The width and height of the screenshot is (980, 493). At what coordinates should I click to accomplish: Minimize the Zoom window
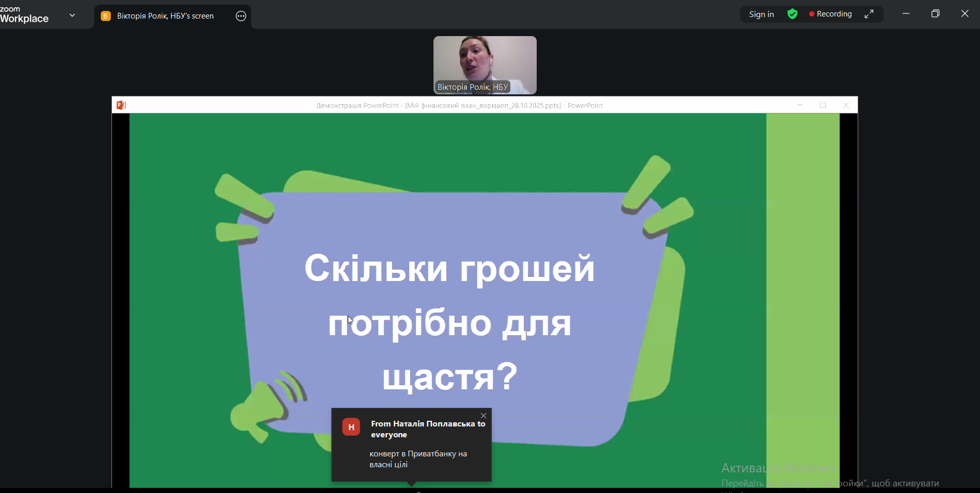906,14
